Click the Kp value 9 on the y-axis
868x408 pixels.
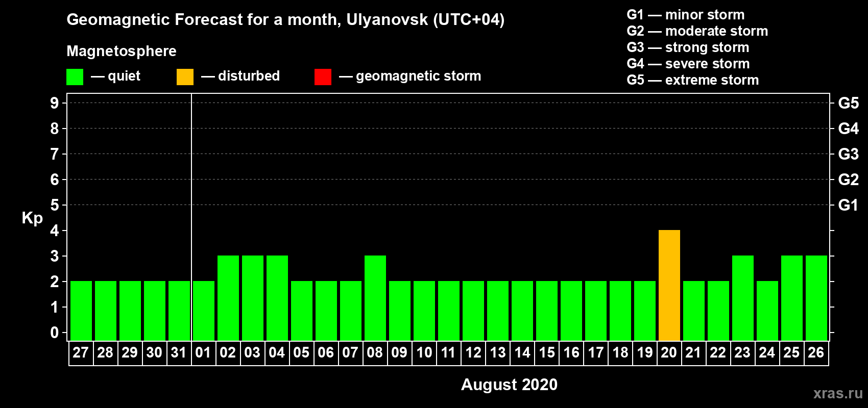click(x=55, y=103)
